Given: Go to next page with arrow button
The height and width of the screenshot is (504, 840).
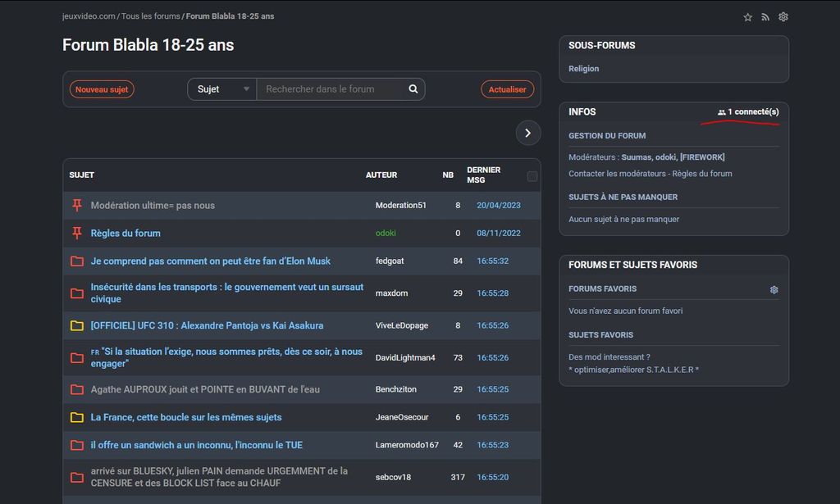Looking at the screenshot, I should pyautogui.click(x=527, y=133).
